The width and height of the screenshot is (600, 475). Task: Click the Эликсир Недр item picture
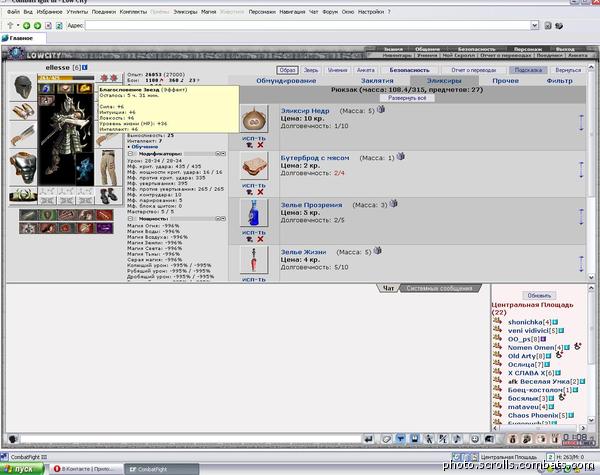coord(254,120)
